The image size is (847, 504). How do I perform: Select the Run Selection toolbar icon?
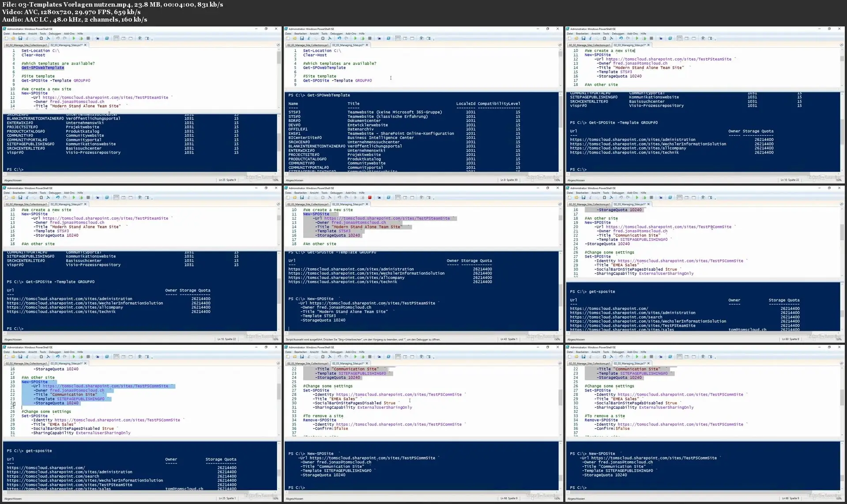click(81, 39)
